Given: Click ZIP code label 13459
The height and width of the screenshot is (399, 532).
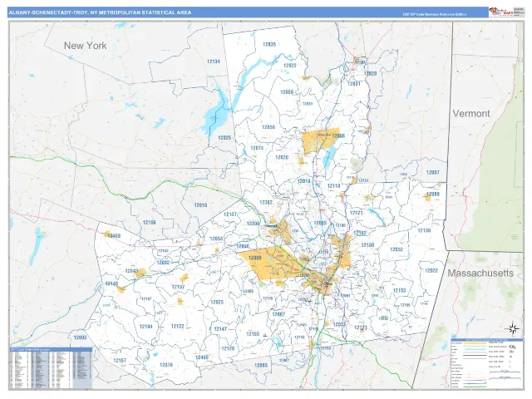Looking at the screenshot, I should pyautogui.click(x=114, y=236).
